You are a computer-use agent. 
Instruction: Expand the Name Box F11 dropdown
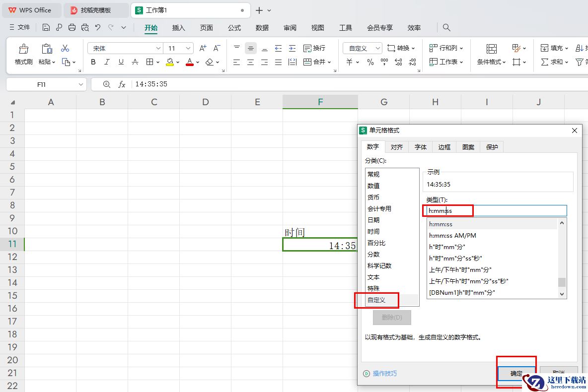click(80, 85)
